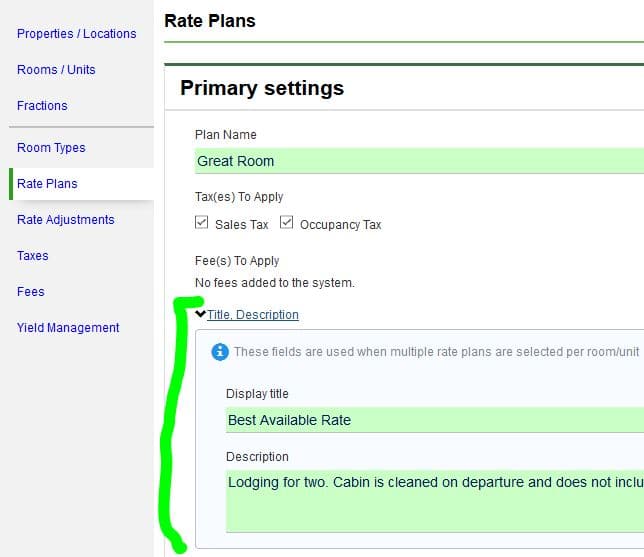This screenshot has height=557, width=644.
Task: Open Properties / Locations in the sidebar
Action: (x=76, y=34)
